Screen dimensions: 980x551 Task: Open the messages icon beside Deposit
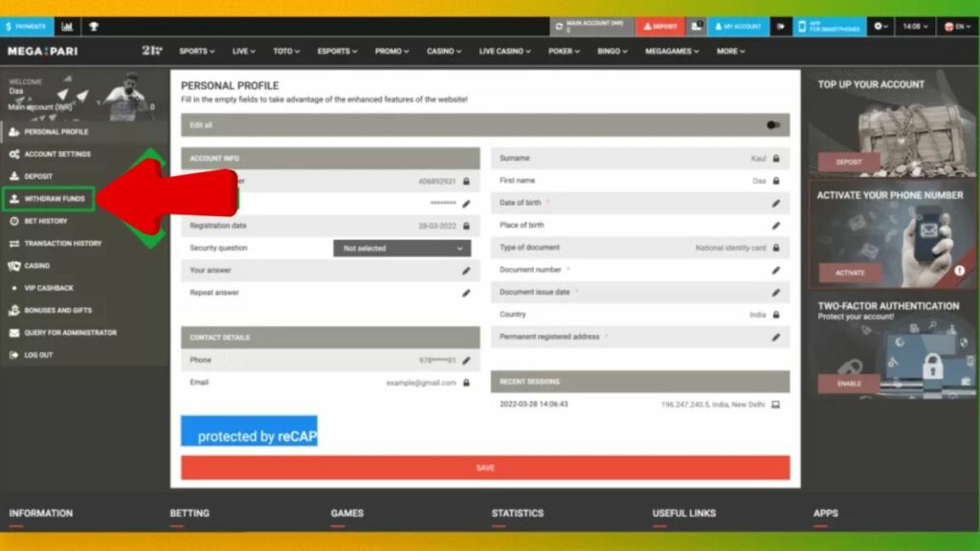click(697, 26)
